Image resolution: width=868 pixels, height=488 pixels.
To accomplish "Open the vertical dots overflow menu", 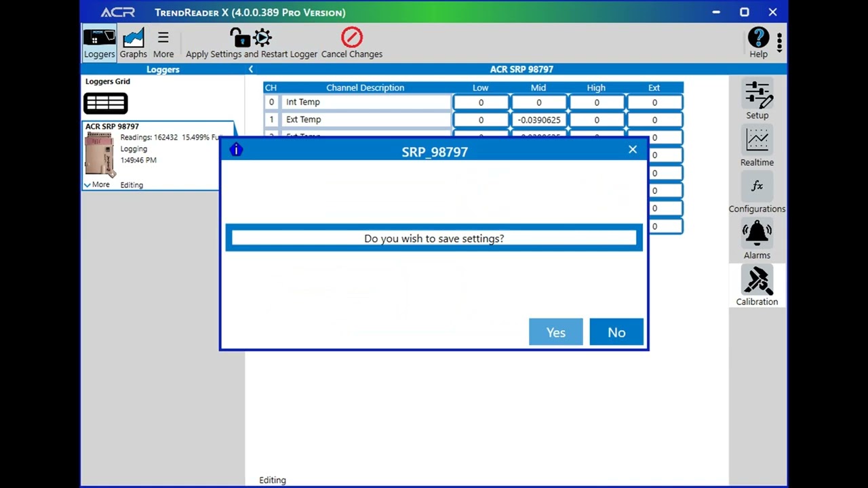I will [x=779, y=43].
